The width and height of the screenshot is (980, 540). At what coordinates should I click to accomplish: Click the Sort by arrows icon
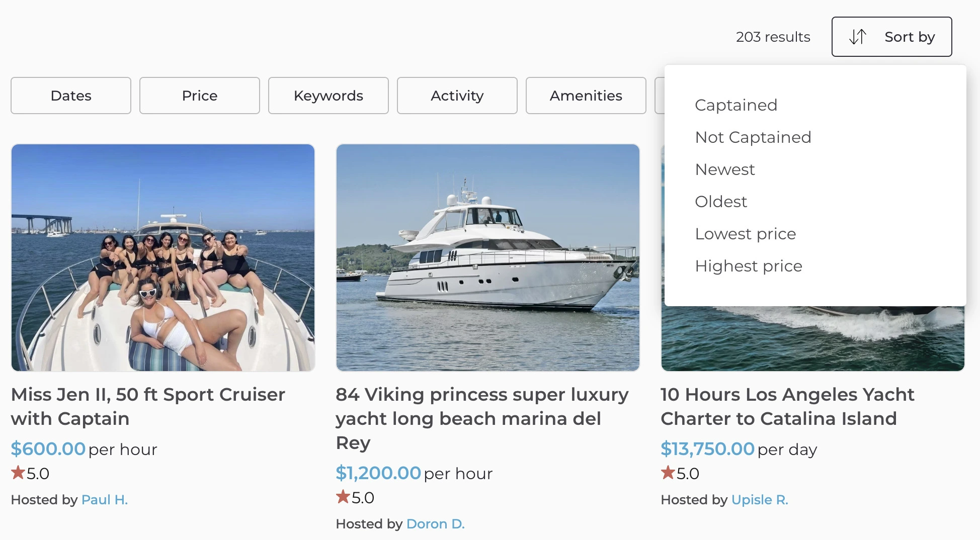[x=858, y=36]
